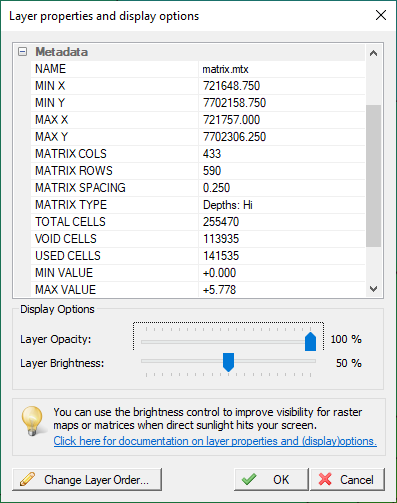Click the Metadata group header label
The image size is (397, 503).
[x=62, y=52]
